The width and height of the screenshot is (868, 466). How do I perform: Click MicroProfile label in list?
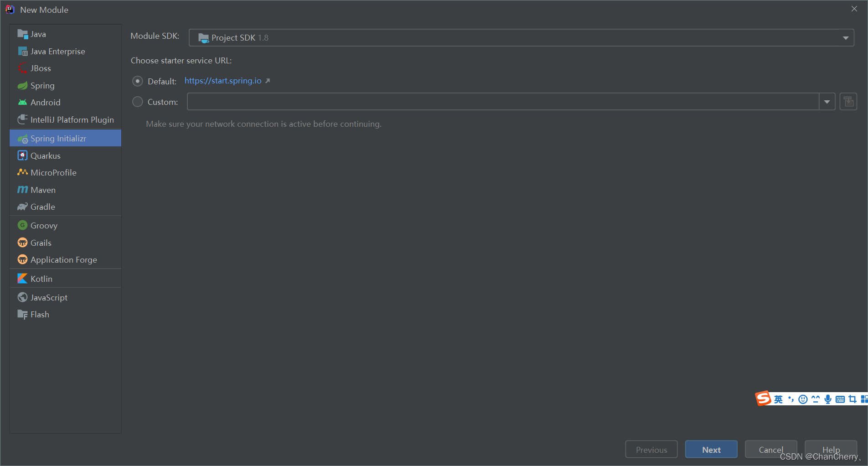coord(53,173)
